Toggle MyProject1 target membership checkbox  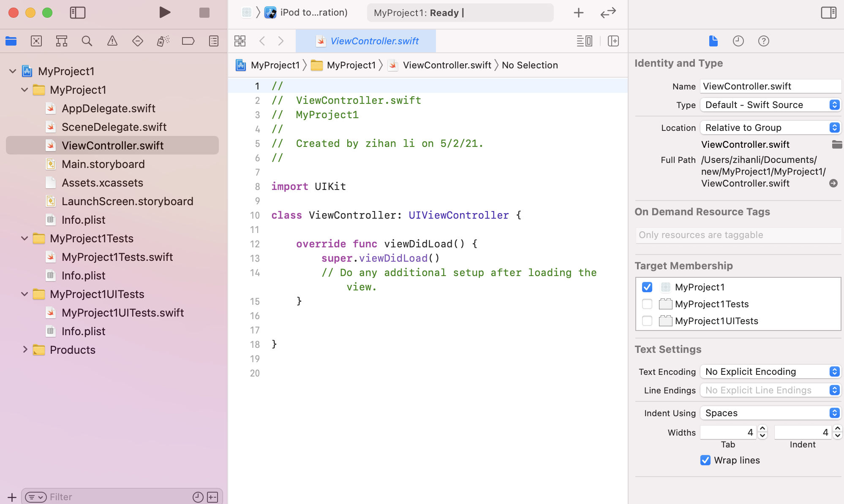[x=646, y=286]
